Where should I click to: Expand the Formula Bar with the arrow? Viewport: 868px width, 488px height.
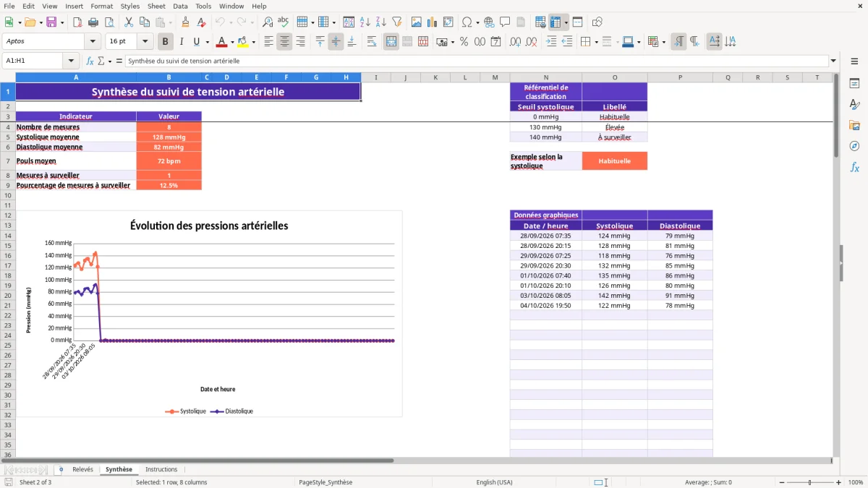click(833, 61)
